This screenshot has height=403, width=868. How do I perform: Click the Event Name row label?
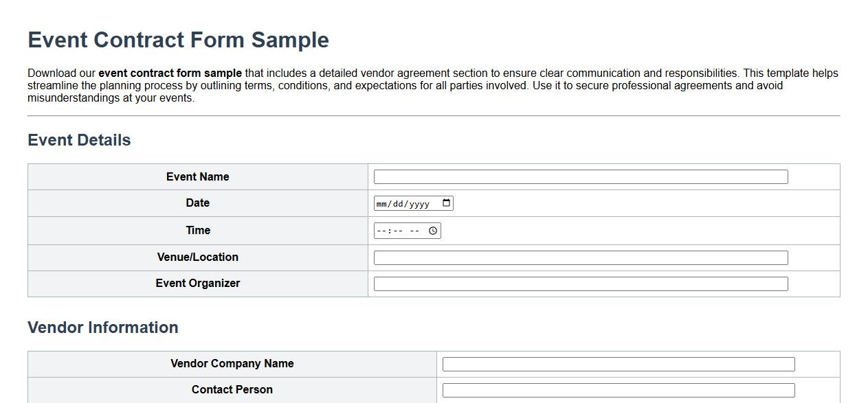tap(197, 176)
